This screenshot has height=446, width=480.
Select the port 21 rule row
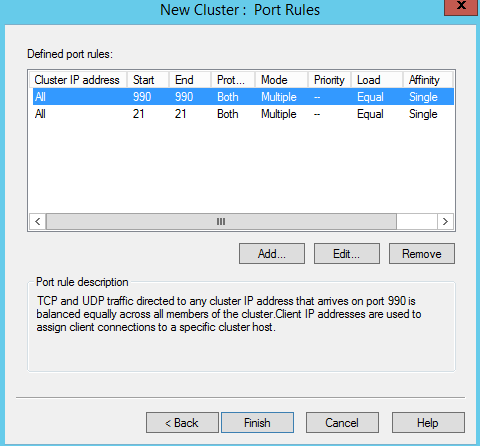coord(243,114)
